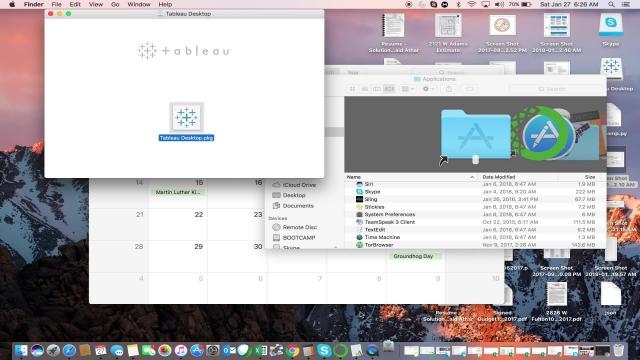
Task: Open Calendar from the Dock
Action: coord(101,350)
